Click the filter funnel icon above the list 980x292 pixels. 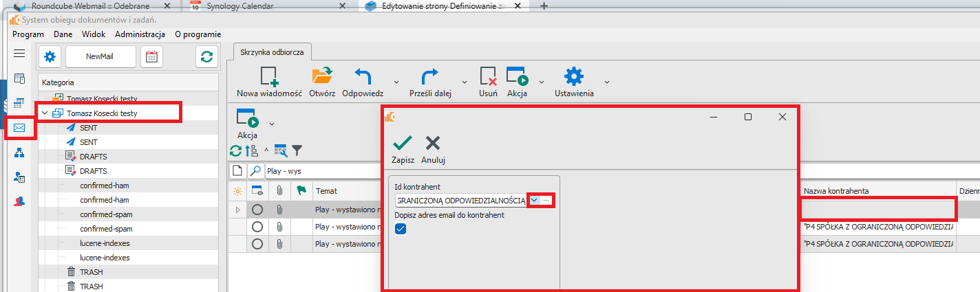point(297,150)
